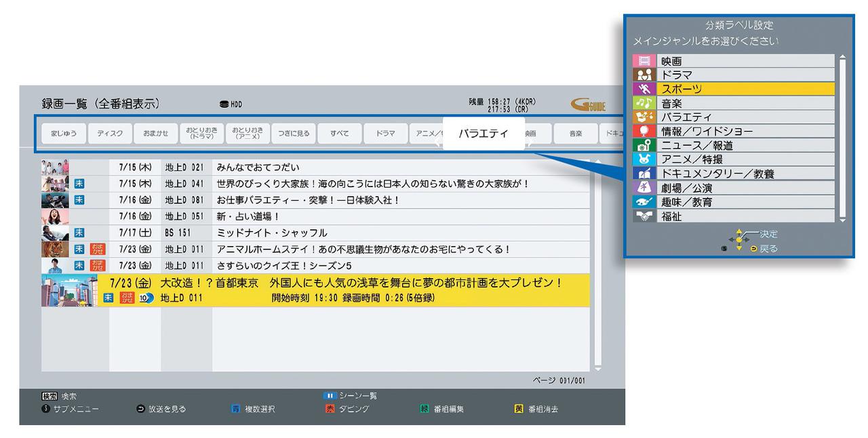Click the アニメ/特撮 blue character icon
The height and width of the screenshot is (438, 868).
644,160
